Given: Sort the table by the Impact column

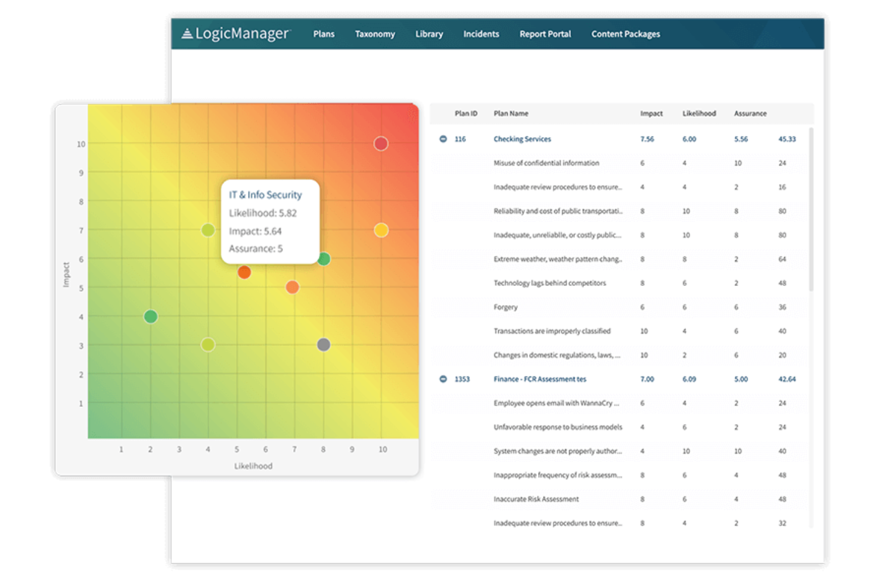Looking at the screenshot, I should point(651,113).
